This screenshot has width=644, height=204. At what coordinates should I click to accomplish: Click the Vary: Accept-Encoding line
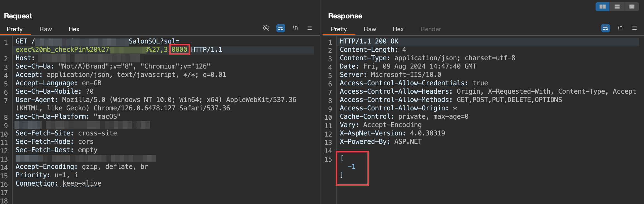click(381, 125)
